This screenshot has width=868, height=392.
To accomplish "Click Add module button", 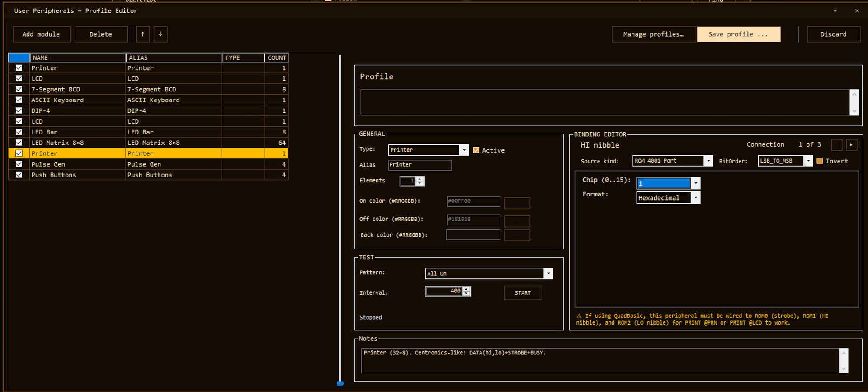I will (41, 34).
